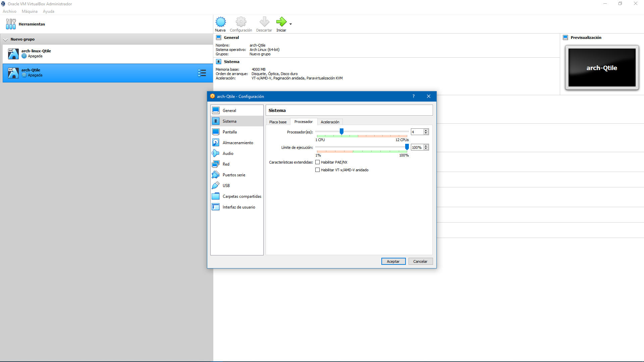This screenshot has height=362, width=644.
Task: Enable the Habilitar PAE/NX checkbox
Action: coord(318,162)
